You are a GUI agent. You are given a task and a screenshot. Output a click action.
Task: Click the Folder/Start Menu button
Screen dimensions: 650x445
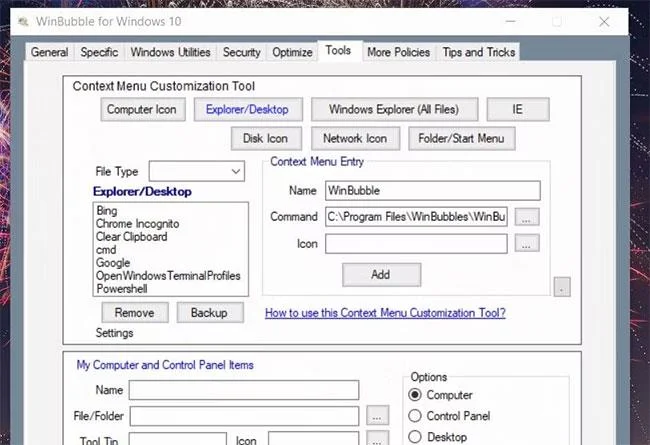pos(461,139)
